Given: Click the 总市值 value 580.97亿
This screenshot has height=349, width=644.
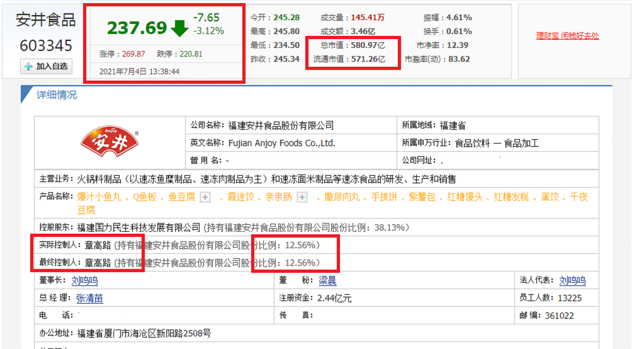Looking at the screenshot, I should 368,45.
